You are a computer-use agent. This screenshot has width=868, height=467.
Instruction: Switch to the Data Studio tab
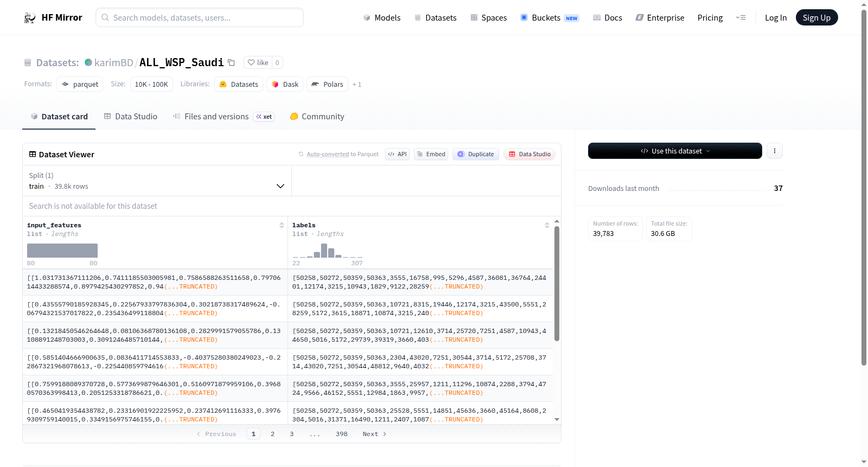pos(131,117)
